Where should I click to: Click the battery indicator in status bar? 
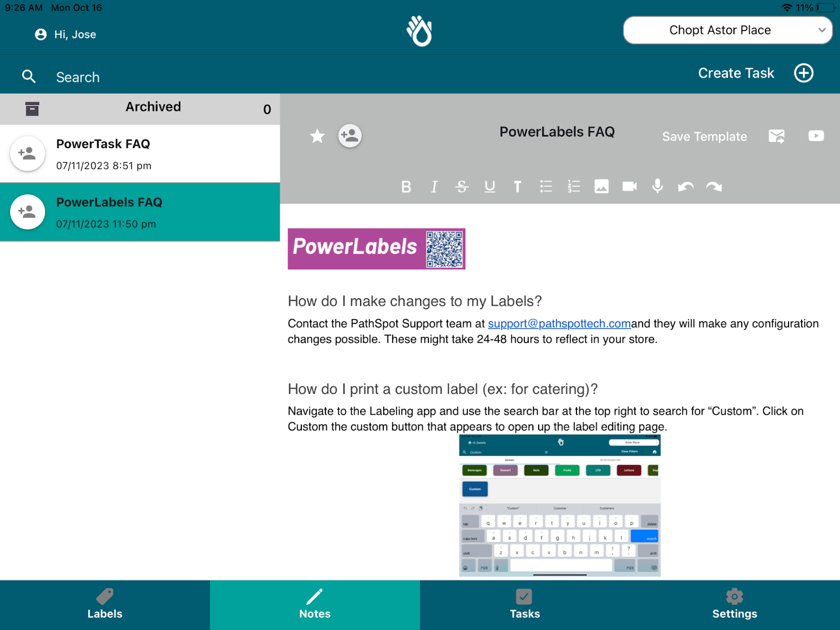click(x=825, y=8)
